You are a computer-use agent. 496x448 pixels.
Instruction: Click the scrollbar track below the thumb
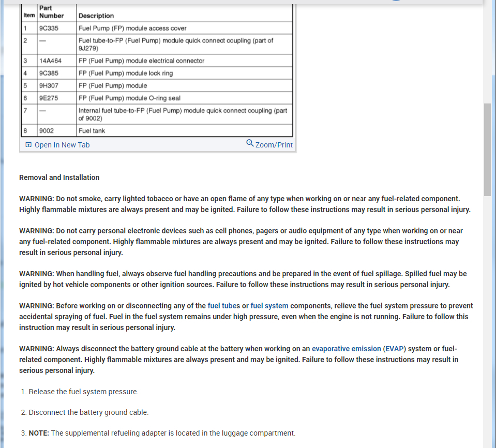[x=487, y=317]
